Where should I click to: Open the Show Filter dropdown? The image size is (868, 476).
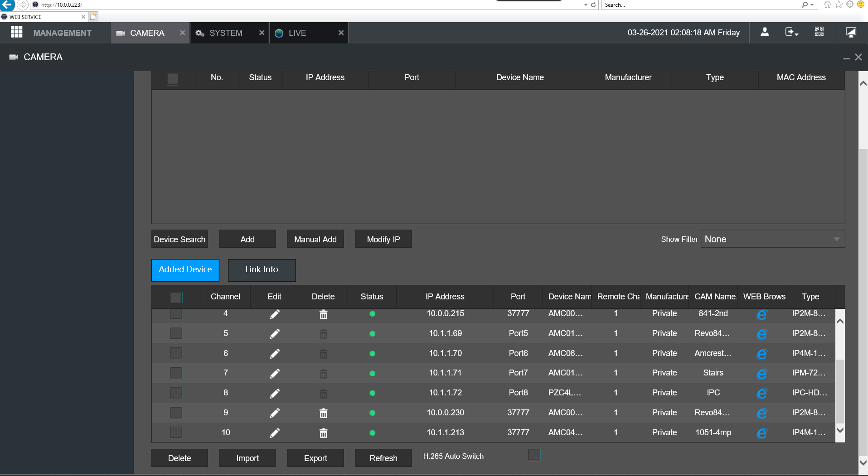(772, 239)
